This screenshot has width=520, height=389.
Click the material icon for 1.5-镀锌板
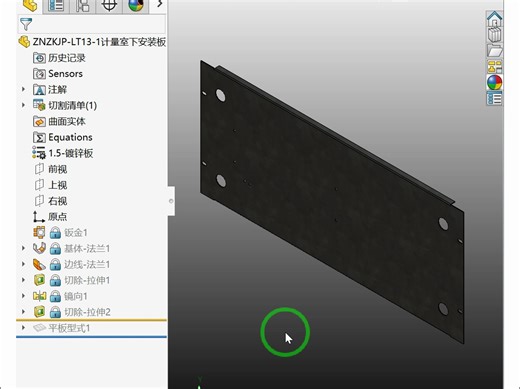tap(39, 153)
